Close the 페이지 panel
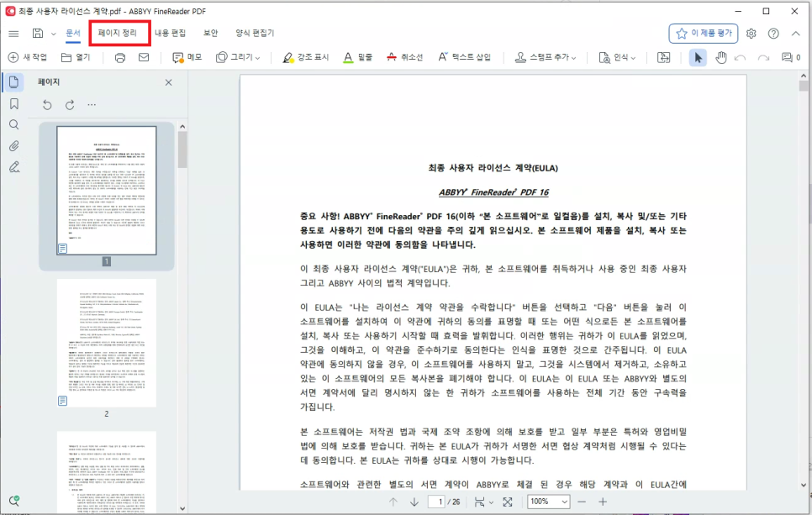The height and width of the screenshot is (515, 812). (168, 82)
